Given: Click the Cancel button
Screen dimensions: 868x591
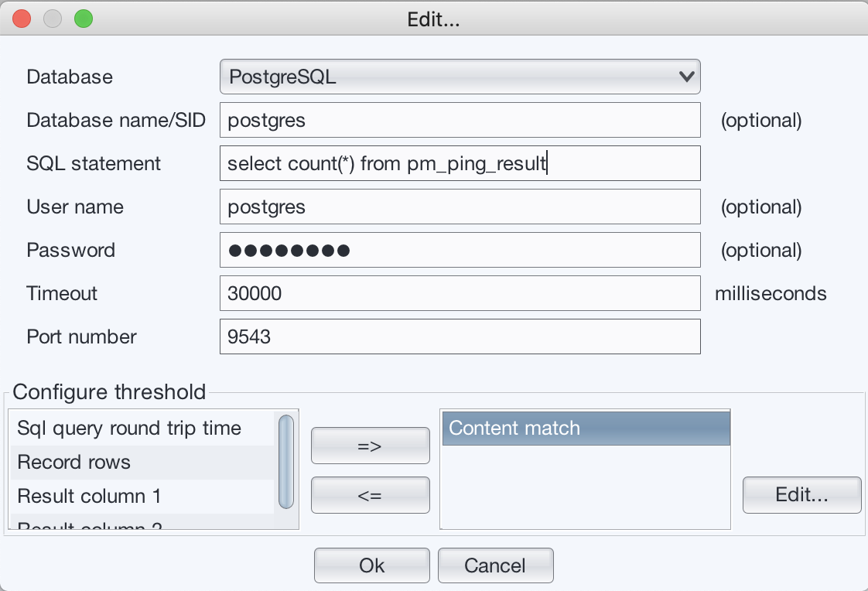Looking at the screenshot, I should point(495,565).
